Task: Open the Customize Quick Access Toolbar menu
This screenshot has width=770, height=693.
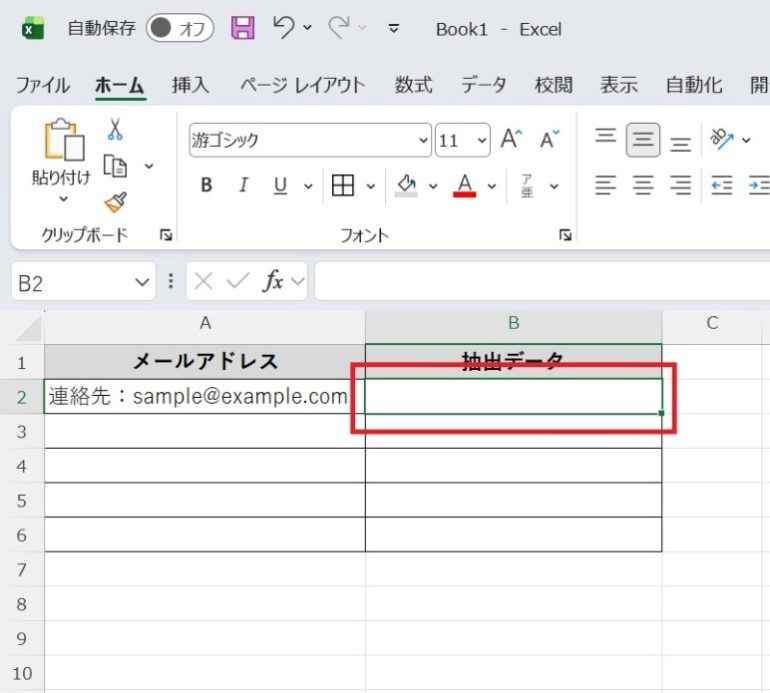Action: (393, 28)
